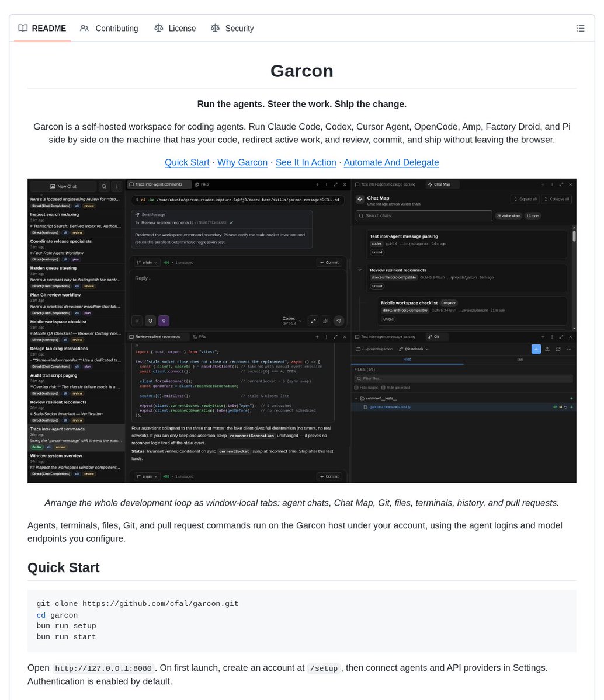
Task: Click the Search chats field
Action: [424, 215]
